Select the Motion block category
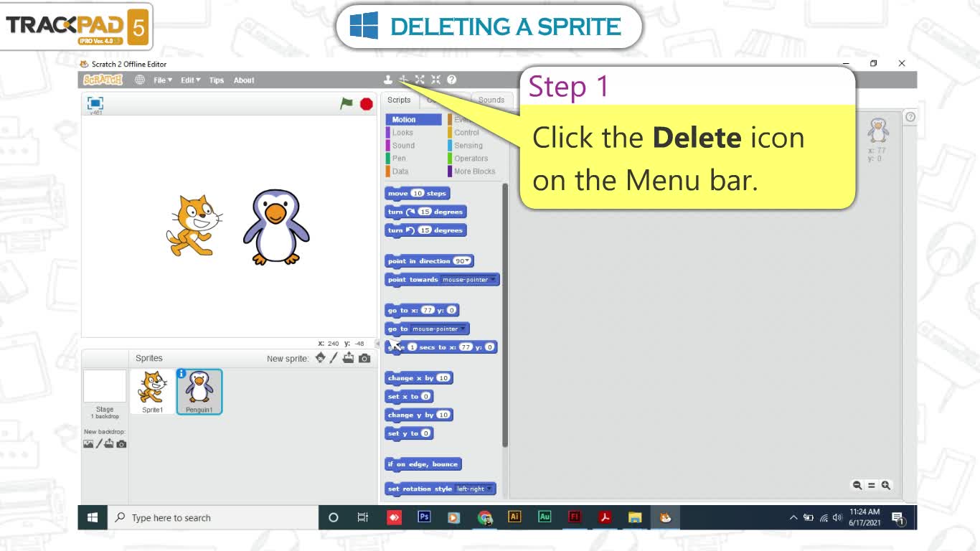 (x=414, y=120)
